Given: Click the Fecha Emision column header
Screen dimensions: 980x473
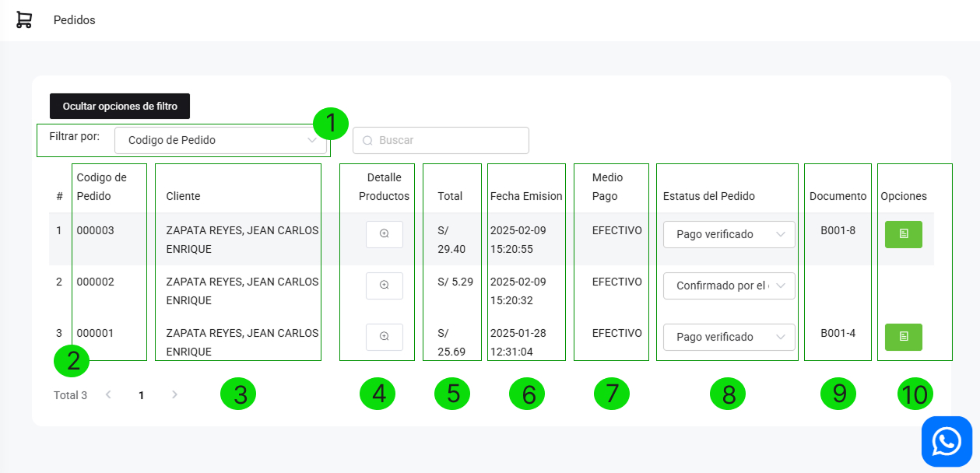Looking at the screenshot, I should (525, 196).
